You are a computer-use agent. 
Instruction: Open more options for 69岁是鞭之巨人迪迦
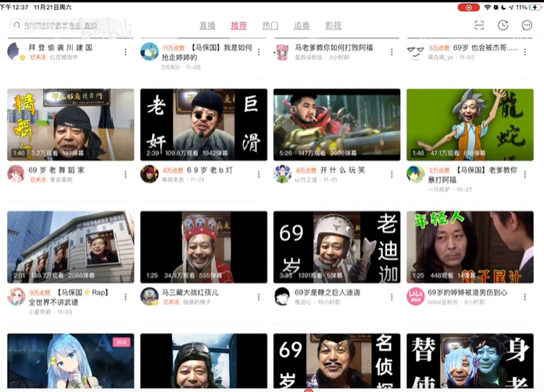tap(392, 297)
